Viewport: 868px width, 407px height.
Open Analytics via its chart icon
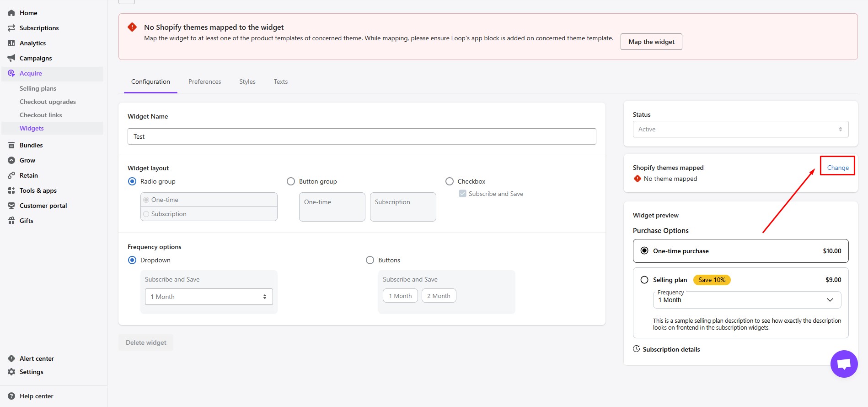(11, 43)
